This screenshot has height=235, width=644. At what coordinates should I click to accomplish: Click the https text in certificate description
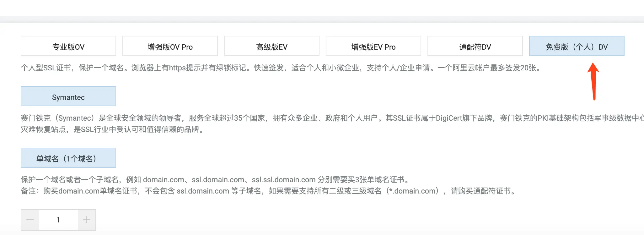177,68
